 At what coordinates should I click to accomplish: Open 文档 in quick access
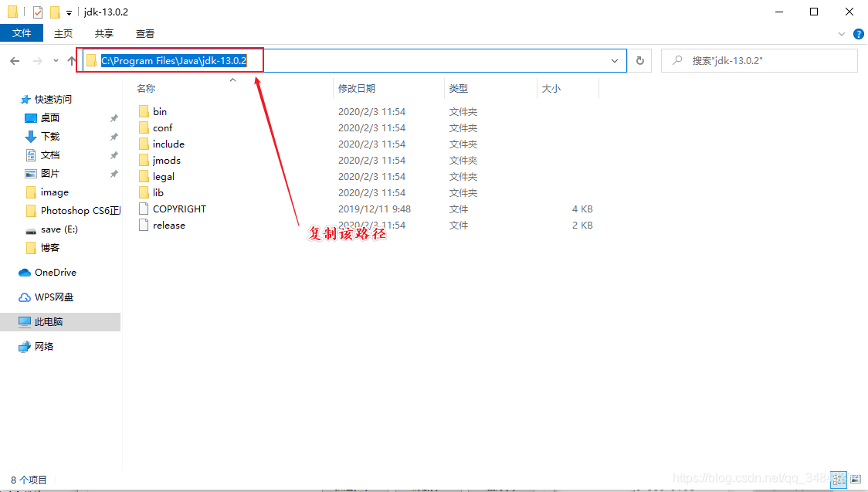coord(50,155)
